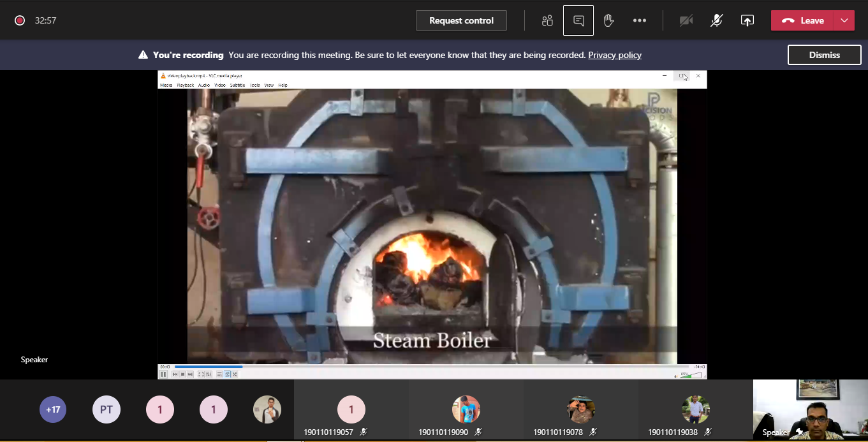Open the Subtitle menu in VLC
Image resolution: width=868 pixels, height=442 pixels.
click(x=237, y=85)
